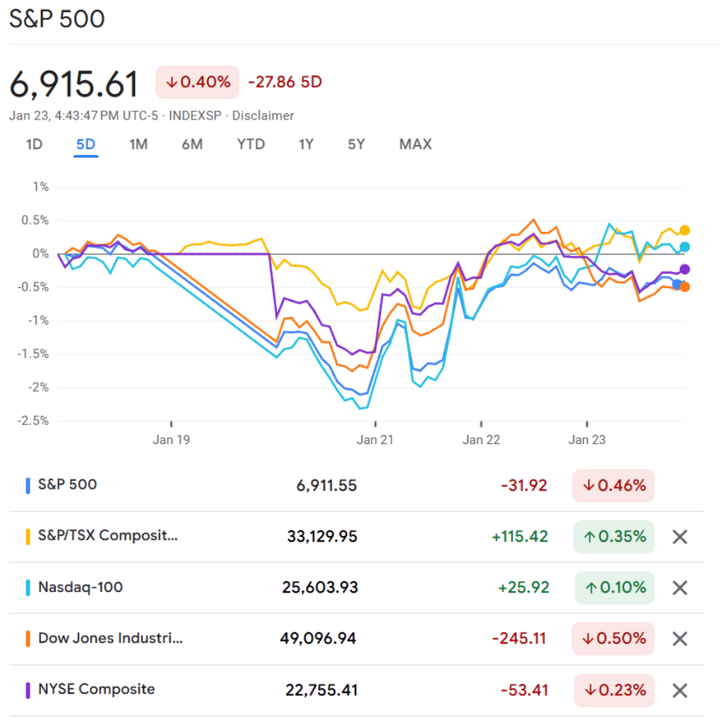Screen dimensions: 728x727
Task: Remove Nasdaq-100 comparison with X icon
Action: pos(679,588)
